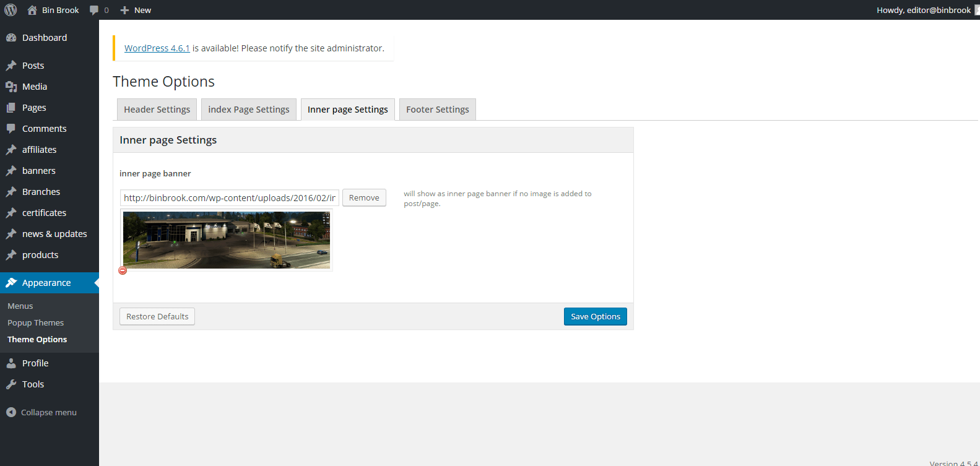Open the Bin Brook home icon
980x466 pixels.
(32, 10)
